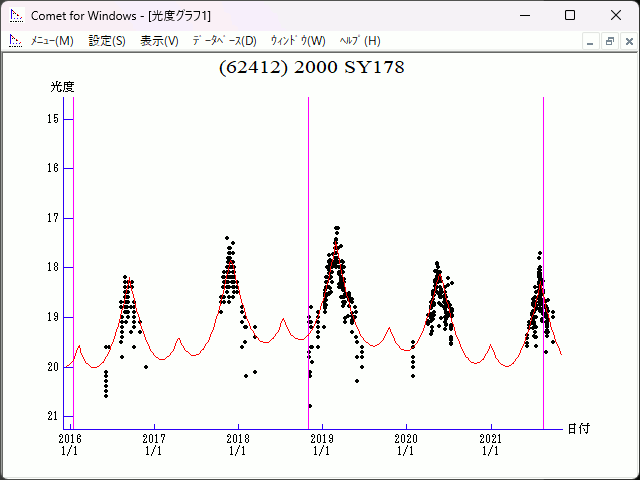This screenshot has width=640, height=480.
Task: Click the 光度 magnitude axis label
Action: [x=63, y=87]
